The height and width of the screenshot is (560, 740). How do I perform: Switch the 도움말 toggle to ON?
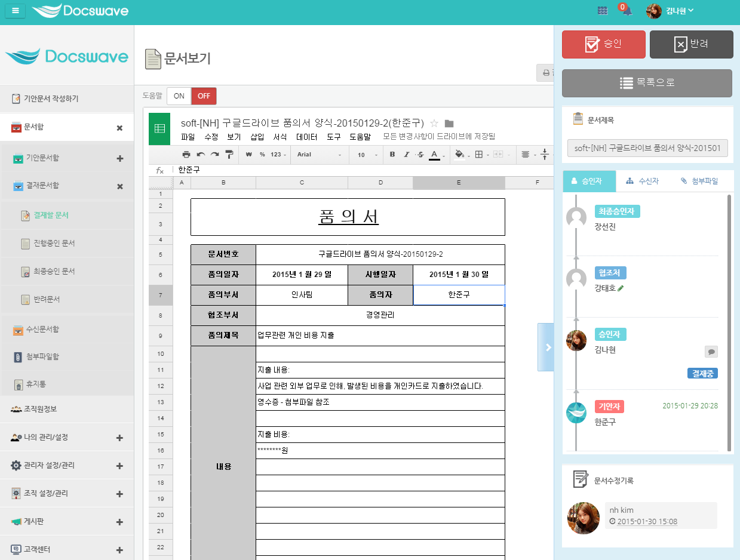(179, 96)
